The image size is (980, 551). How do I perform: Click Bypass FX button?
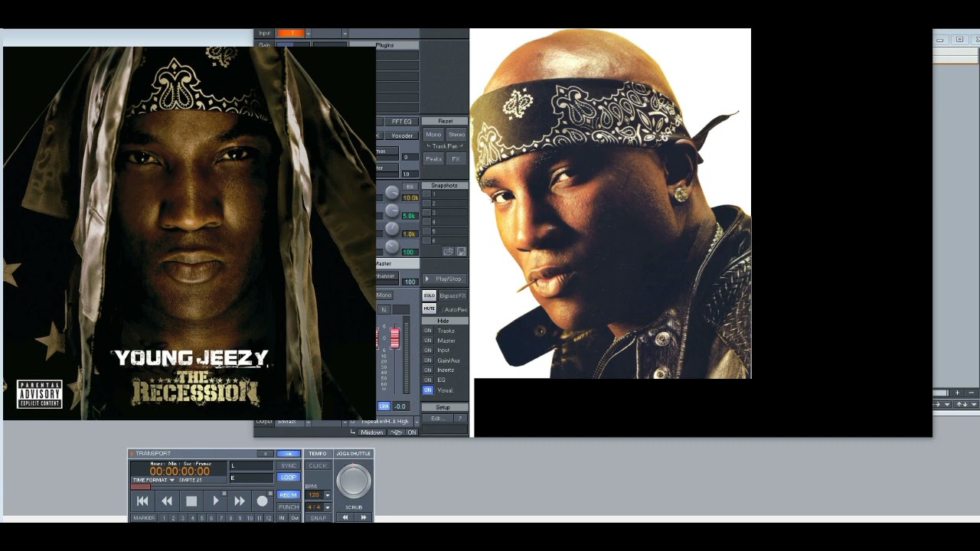click(452, 295)
